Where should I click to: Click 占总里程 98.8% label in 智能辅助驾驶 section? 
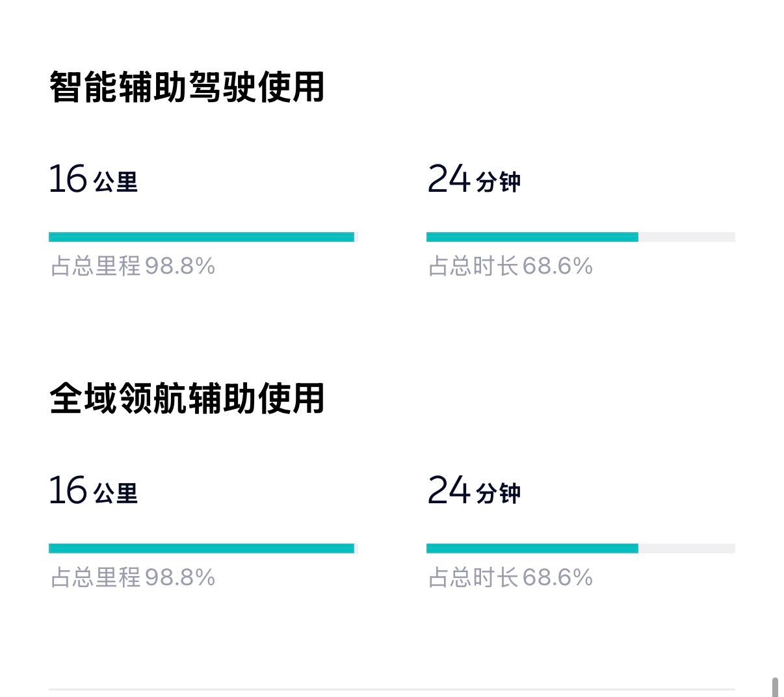133,266
